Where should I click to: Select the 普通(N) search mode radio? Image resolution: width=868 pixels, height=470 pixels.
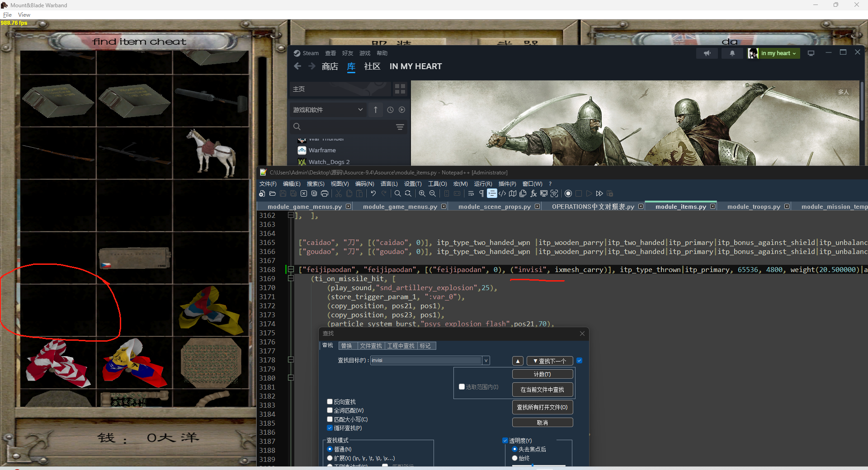[x=330, y=449]
